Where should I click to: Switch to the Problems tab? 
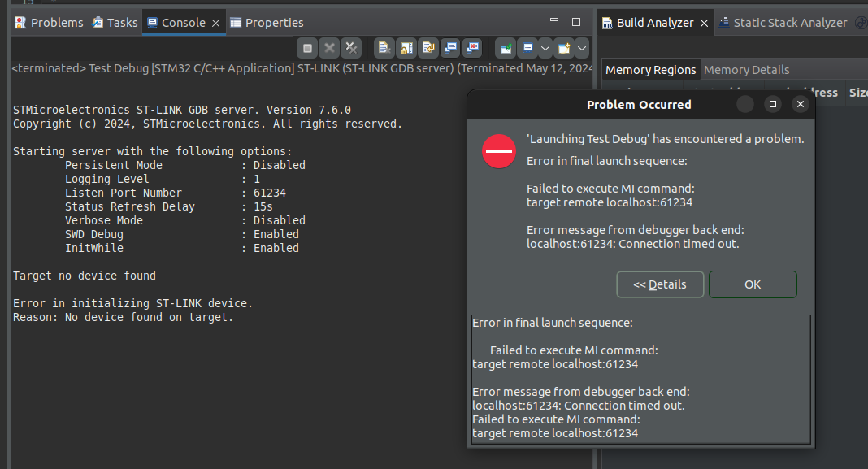coord(48,22)
